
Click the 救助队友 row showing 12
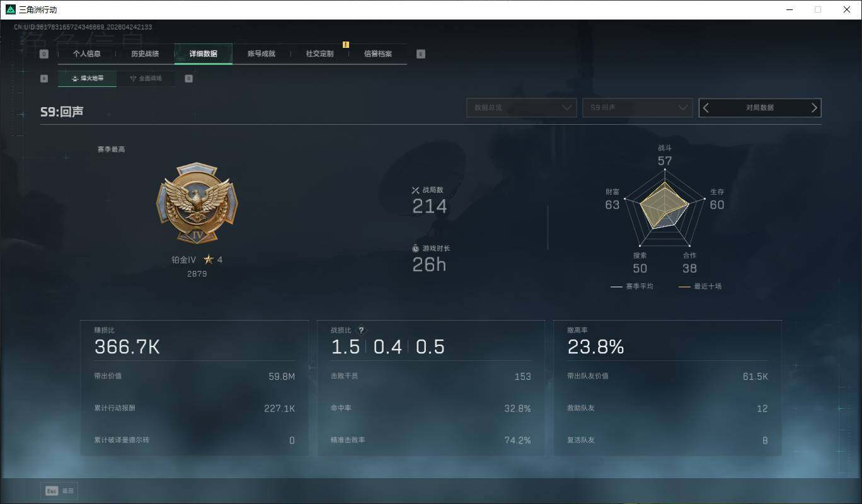click(667, 408)
